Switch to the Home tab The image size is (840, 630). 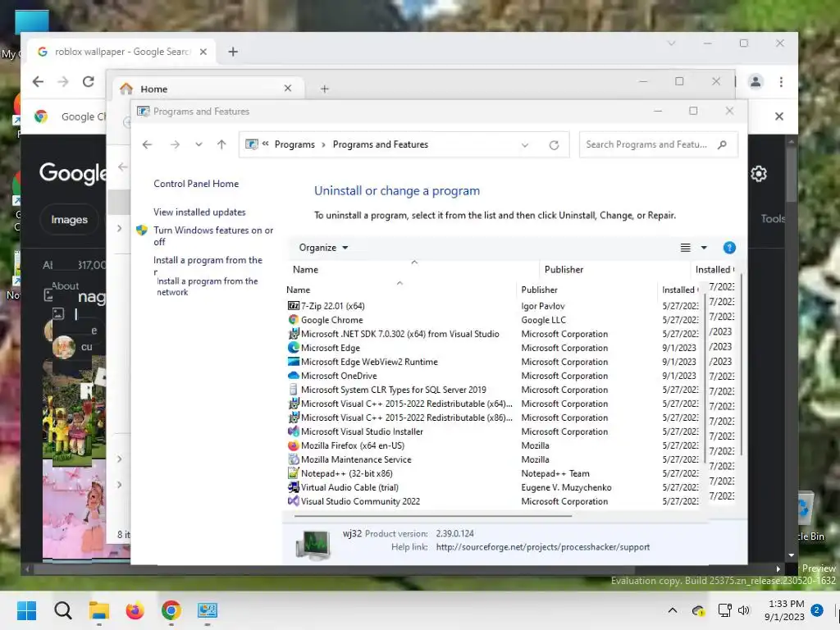coord(208,89)
